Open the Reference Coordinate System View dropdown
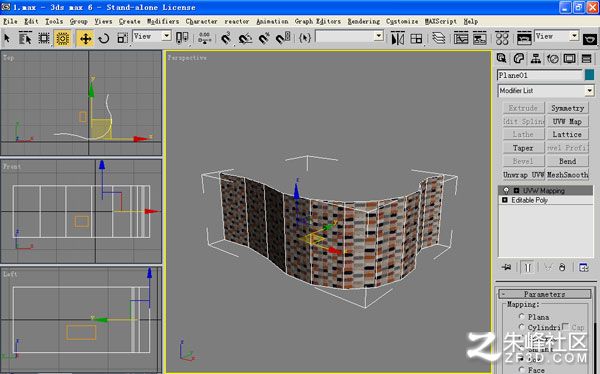The image size is (600, 374). pyautogui.click(x=166, y=36)
